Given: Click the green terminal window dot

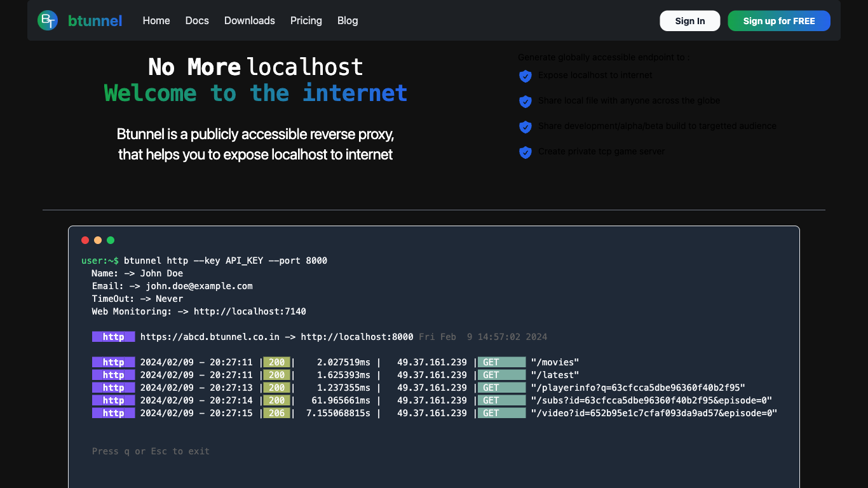Looking at the screenshot, I should 111,240.
